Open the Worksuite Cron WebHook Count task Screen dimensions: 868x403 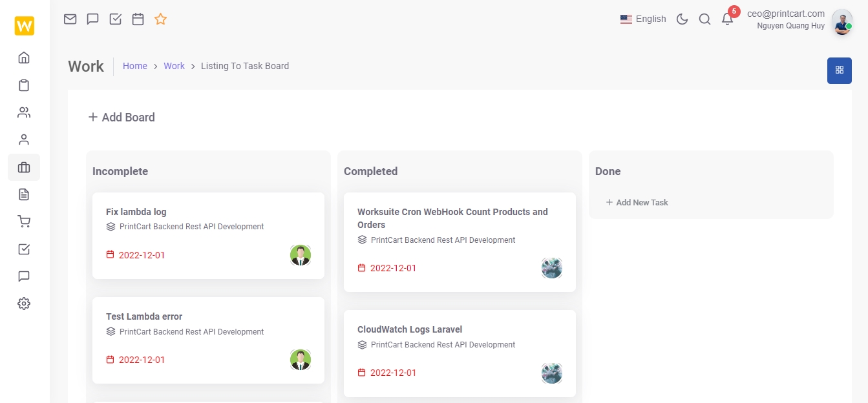pyautogui.click(x=460, y=242)
